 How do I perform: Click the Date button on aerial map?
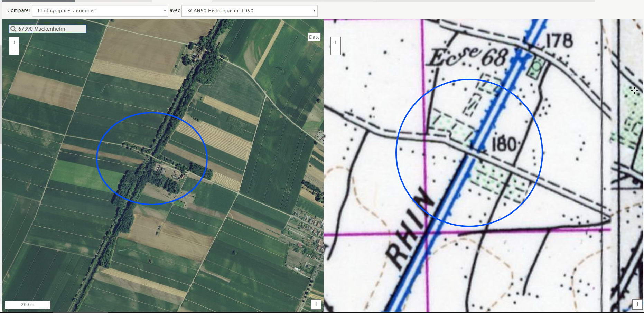[314, 37]
